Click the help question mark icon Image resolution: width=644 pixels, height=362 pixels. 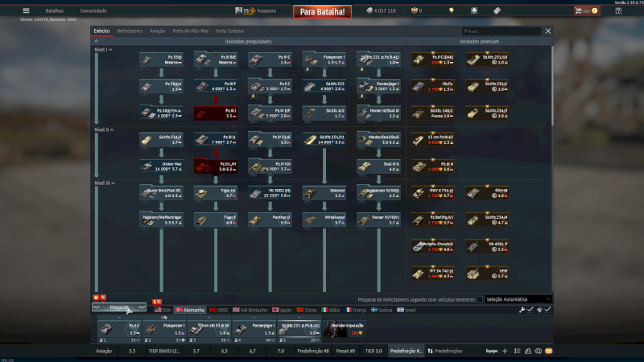point(618,10)
